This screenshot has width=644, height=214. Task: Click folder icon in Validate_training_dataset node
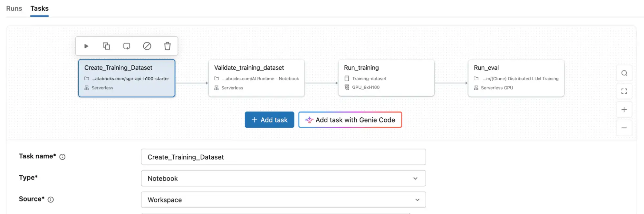click(x=216, y=78)
